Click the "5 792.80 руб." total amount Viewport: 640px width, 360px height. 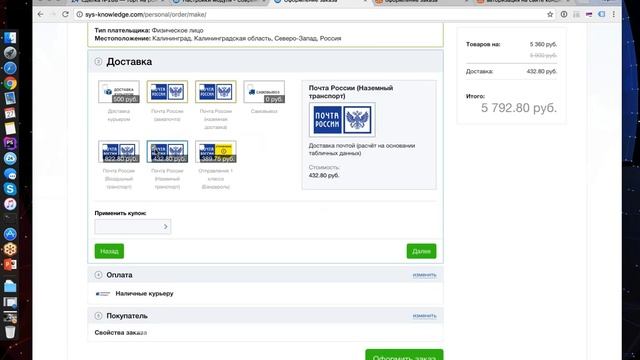519,108
